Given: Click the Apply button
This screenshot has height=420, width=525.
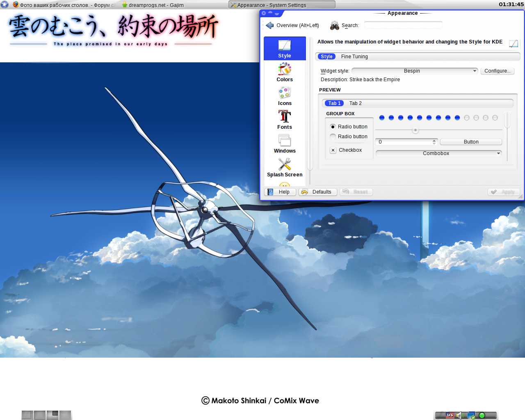Looking at the screenshot, I should click(504, 192).
